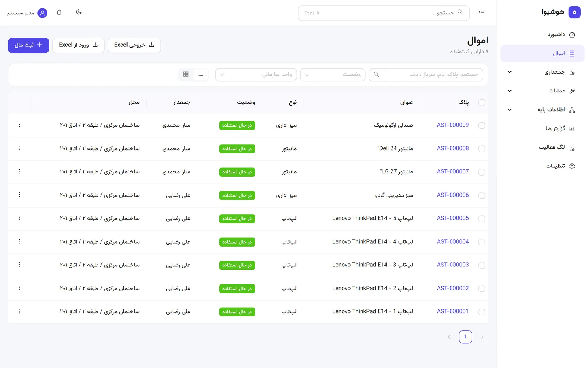This screenshot has height=368, width=588.
Task: Open لاگ فعالیت in the sidebar
Action: (542, 147)
